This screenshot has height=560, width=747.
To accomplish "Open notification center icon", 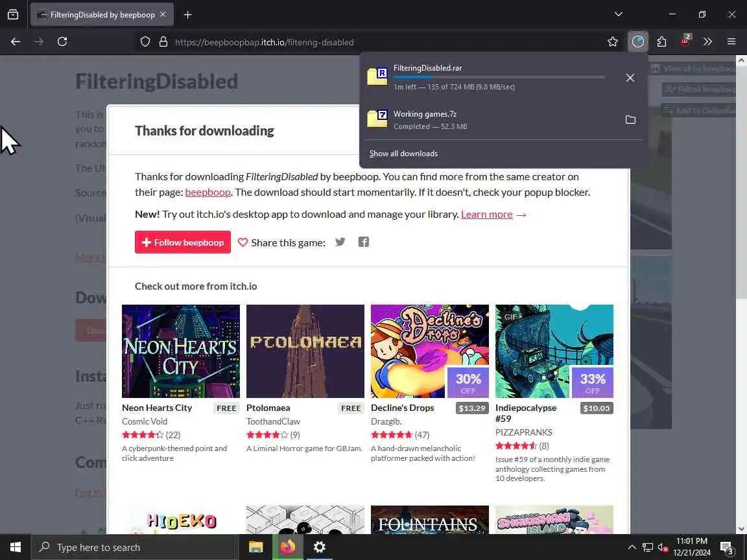I will click(726, 548).
